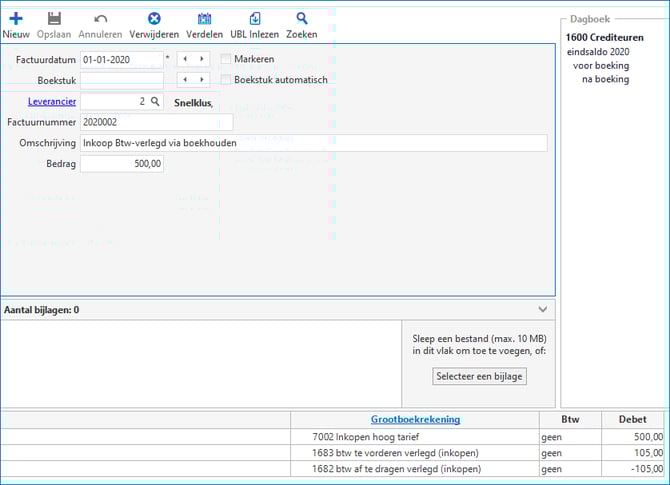The width and height of the screenshot is (670, 485).
Task: Go to next Boekstuk number
Action: (x=202, y=80)
